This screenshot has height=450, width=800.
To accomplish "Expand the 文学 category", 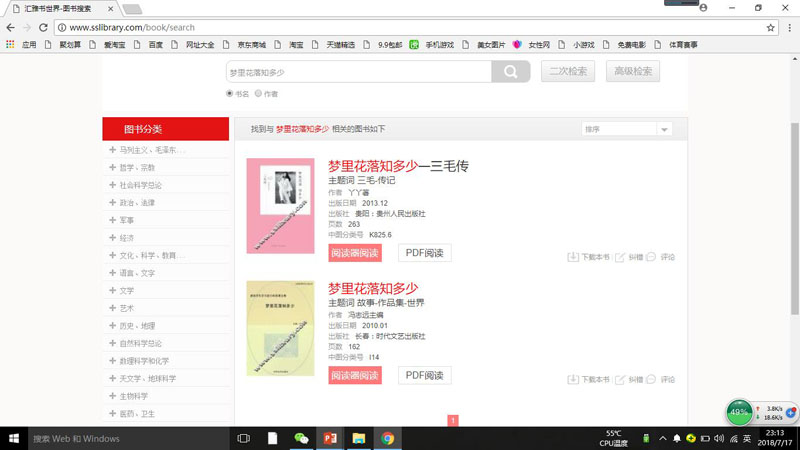I will click(112, 290).
